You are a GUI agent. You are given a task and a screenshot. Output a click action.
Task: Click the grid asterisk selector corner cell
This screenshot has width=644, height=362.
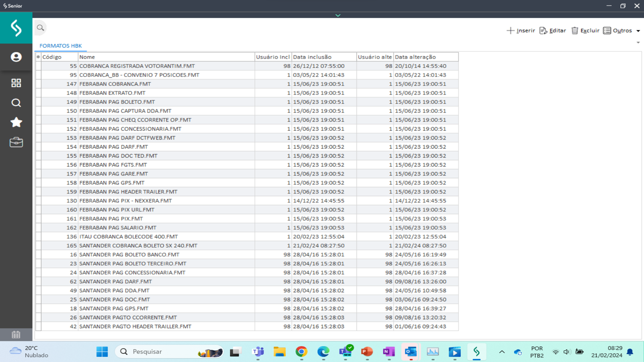(x=38, y=57)
